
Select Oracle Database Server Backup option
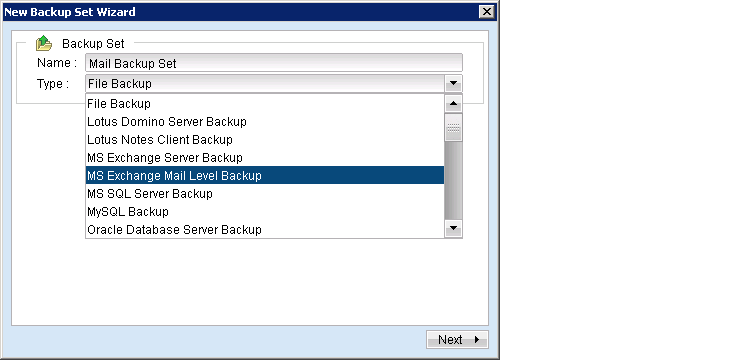[265, 229]
